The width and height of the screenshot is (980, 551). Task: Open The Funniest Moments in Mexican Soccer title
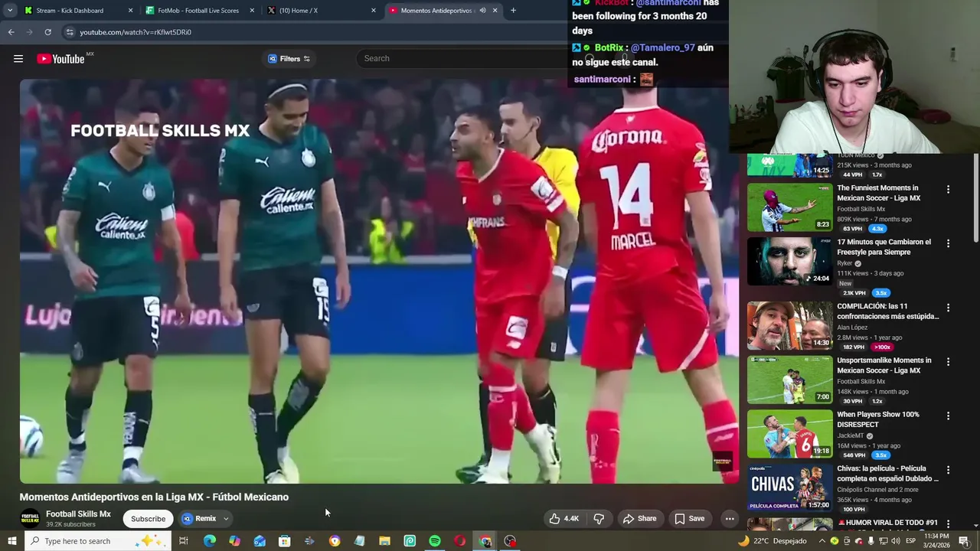point(878,193)
